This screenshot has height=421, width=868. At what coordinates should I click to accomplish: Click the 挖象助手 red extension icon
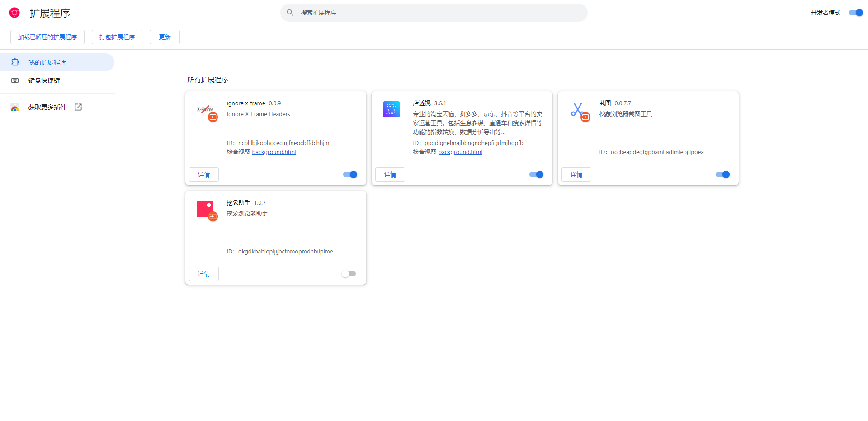click(206, 209)
